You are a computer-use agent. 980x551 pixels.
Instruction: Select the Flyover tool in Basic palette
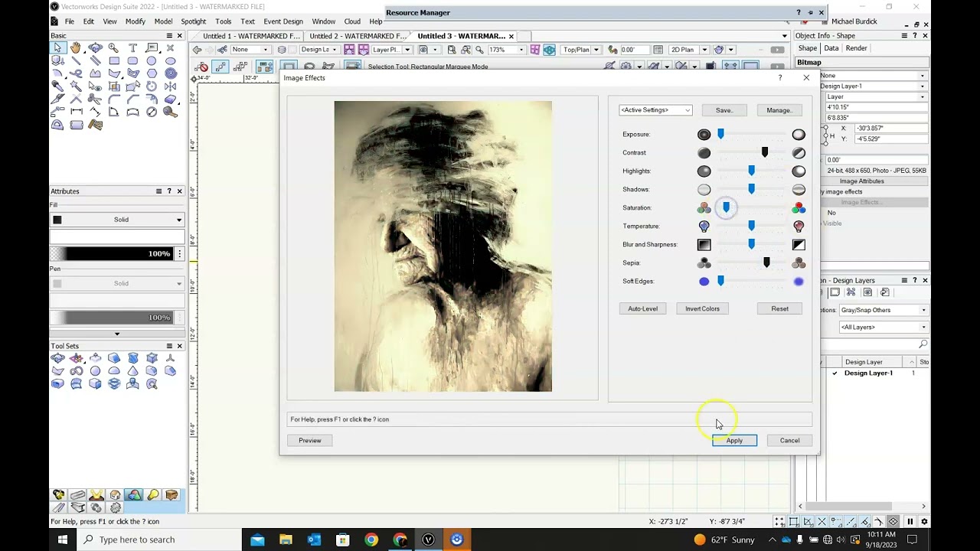coord(95,47)
